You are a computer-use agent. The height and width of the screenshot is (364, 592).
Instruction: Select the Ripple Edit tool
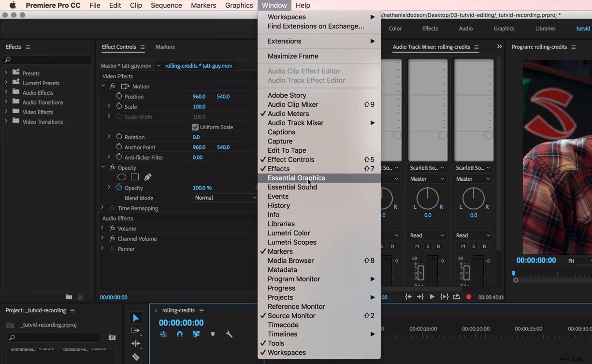[x=137, y=344]
